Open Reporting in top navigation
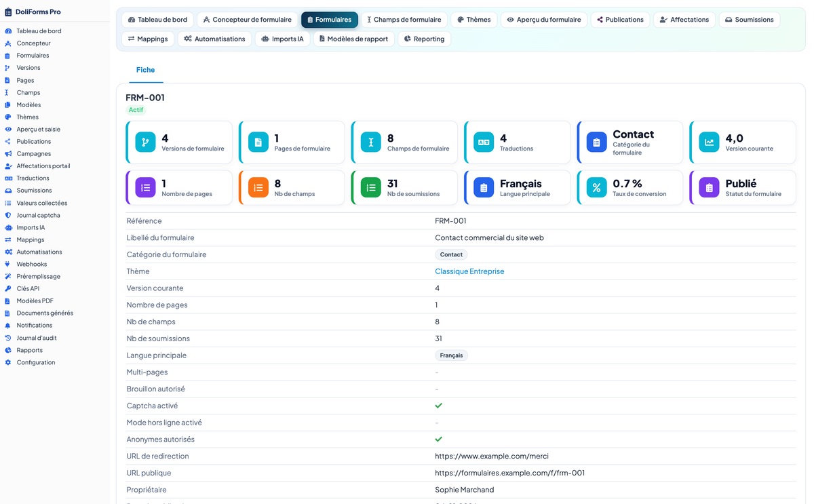Image resolution: width=814 pixels, height=504 pixels. [425, 39]
